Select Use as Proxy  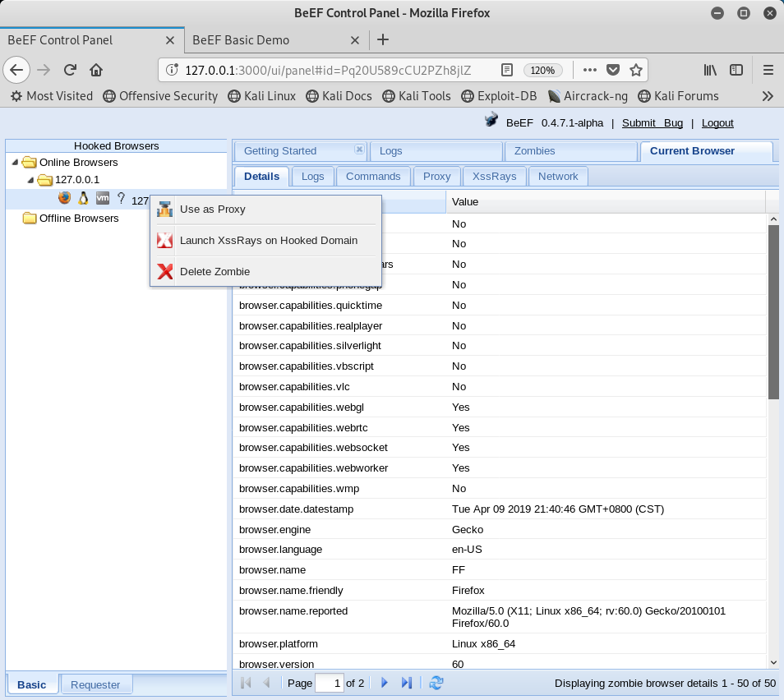point(265,209)
